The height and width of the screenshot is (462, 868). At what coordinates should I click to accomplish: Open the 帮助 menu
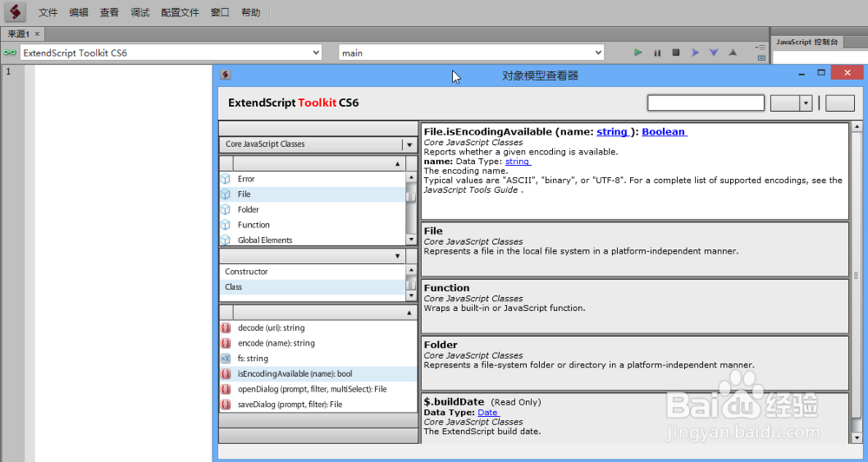[x=251, y=12]
